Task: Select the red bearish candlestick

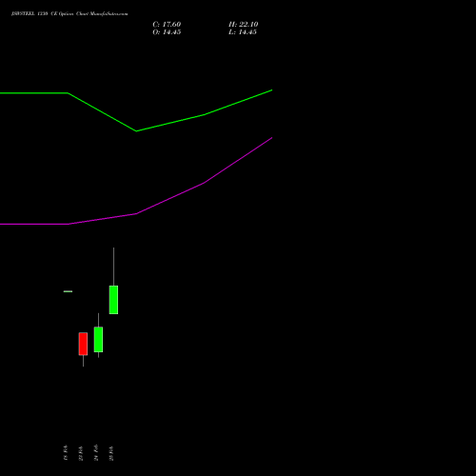Action: (83, 344)
